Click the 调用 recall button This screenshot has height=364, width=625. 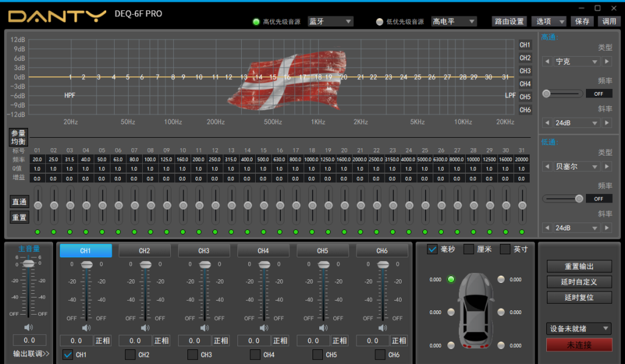click(x=609, y=21)
